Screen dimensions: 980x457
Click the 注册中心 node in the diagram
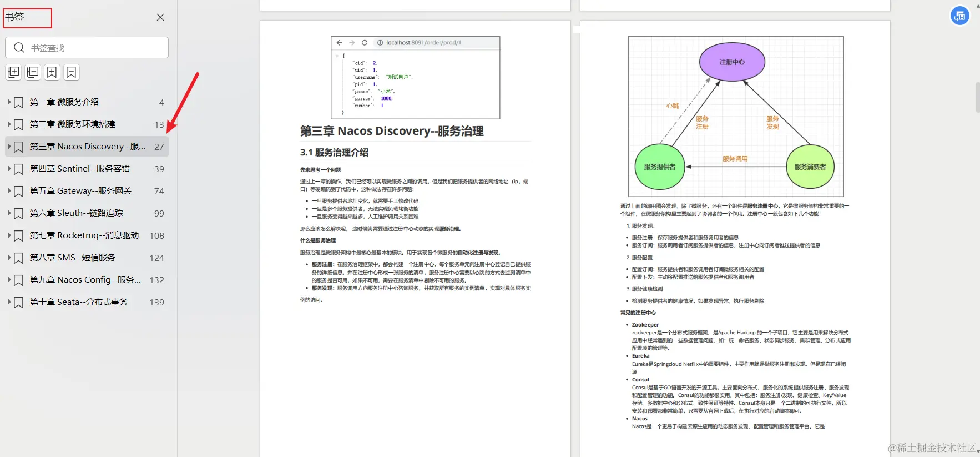[x=732, y=62]
